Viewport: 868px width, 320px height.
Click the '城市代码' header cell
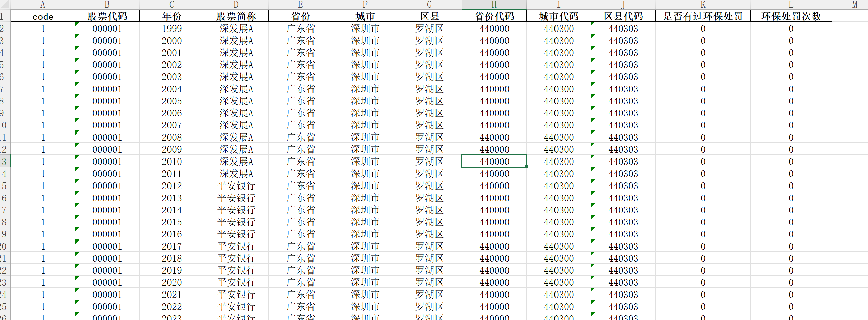pyautogui.click(x=559, y=16)
